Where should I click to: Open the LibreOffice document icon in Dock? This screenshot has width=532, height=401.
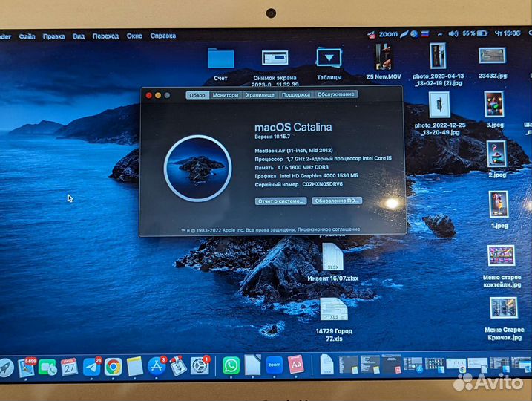pos(252,365)
